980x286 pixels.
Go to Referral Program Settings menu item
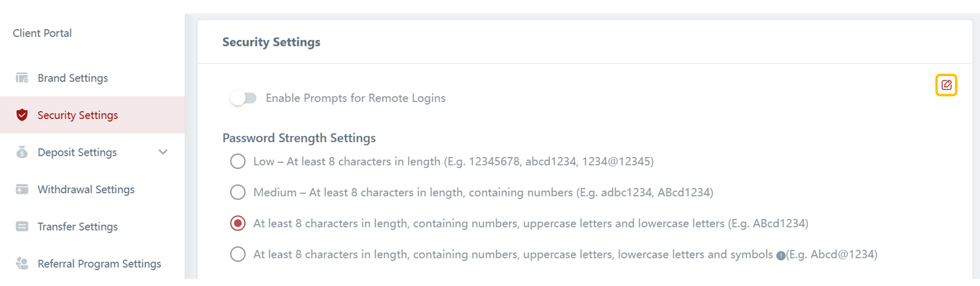tap(99, 263)
